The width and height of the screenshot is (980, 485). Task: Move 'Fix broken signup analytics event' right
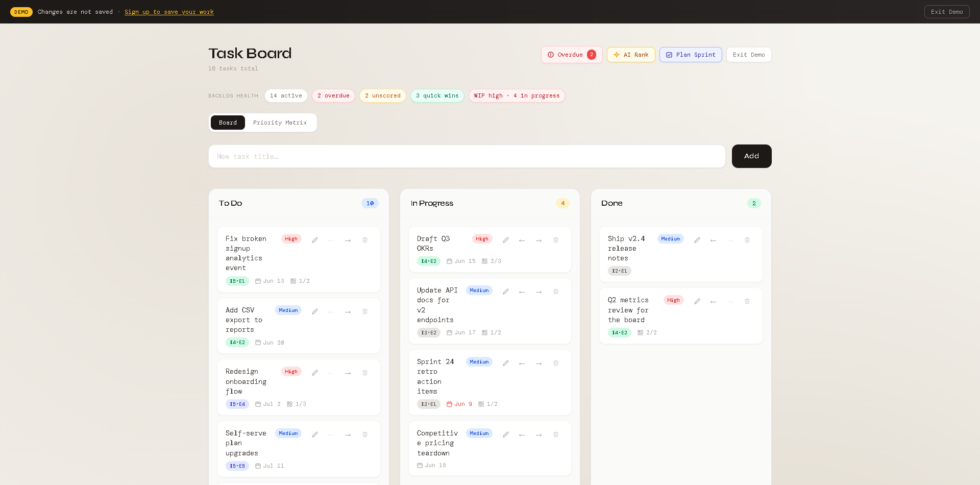[348, 240]
